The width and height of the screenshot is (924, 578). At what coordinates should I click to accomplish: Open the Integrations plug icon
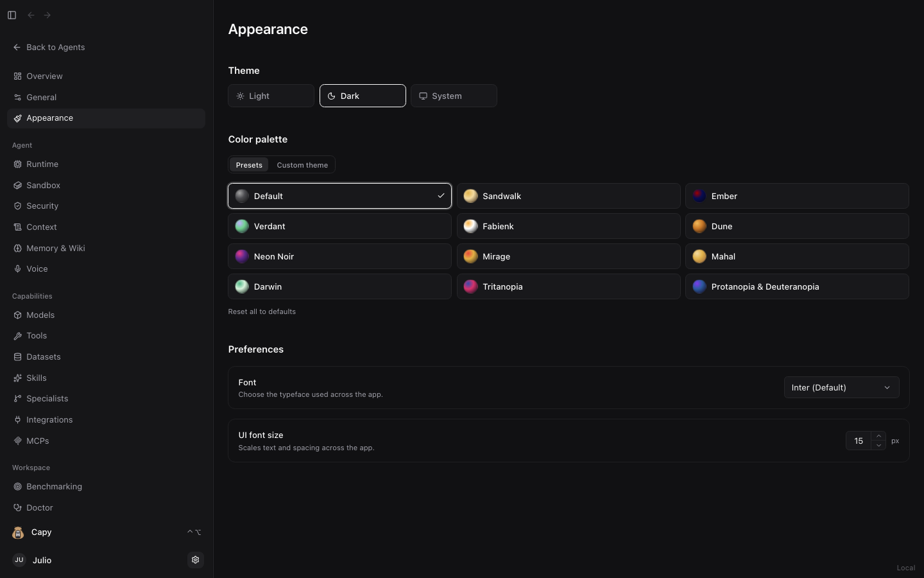[17, 420]
